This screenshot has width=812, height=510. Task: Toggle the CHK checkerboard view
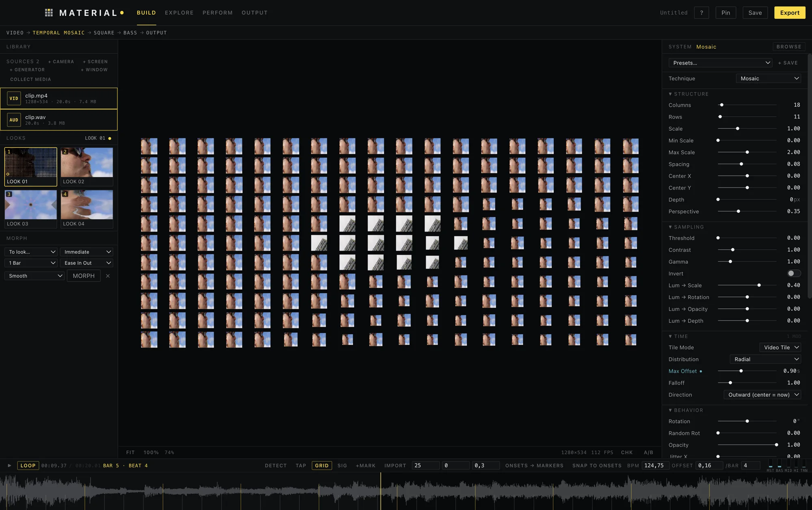point(627,452)
